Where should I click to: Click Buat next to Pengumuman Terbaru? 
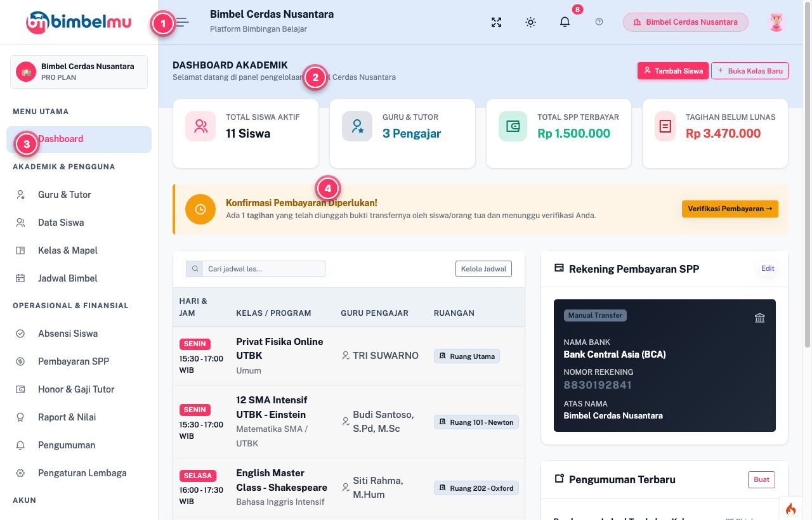761,479
